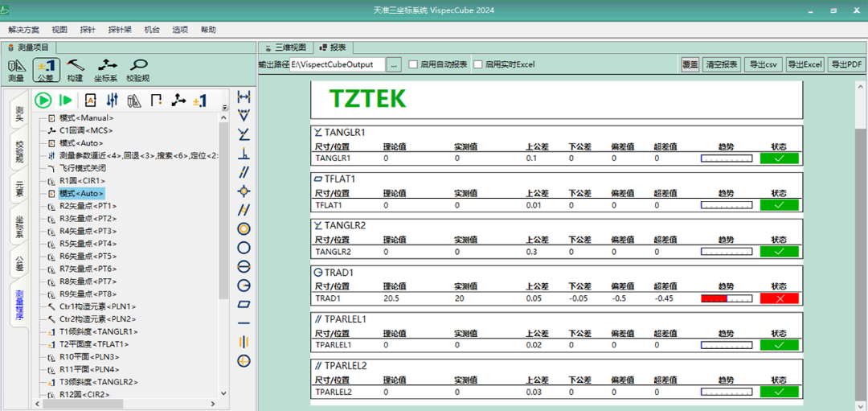Open the output path browse '...' button

394,64
